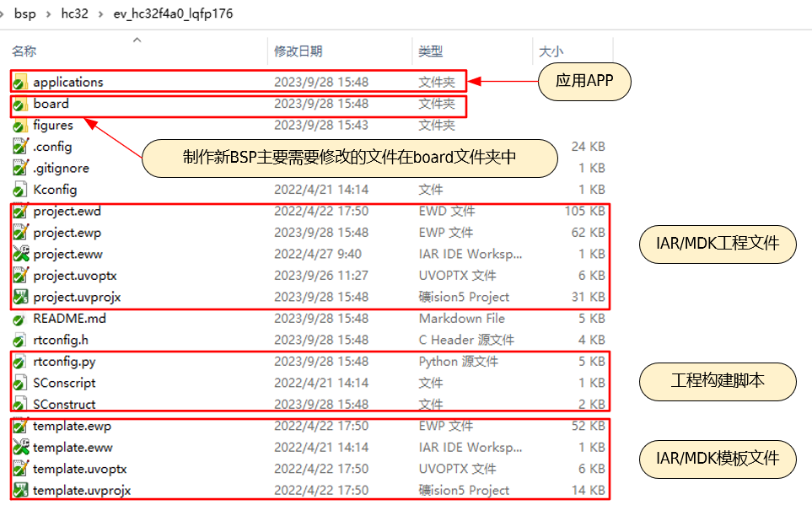The width and height of the screenshot is (812, 505).
Task: Click the applications folder icon
Action: pyautogui.click(x=21, y=82)
